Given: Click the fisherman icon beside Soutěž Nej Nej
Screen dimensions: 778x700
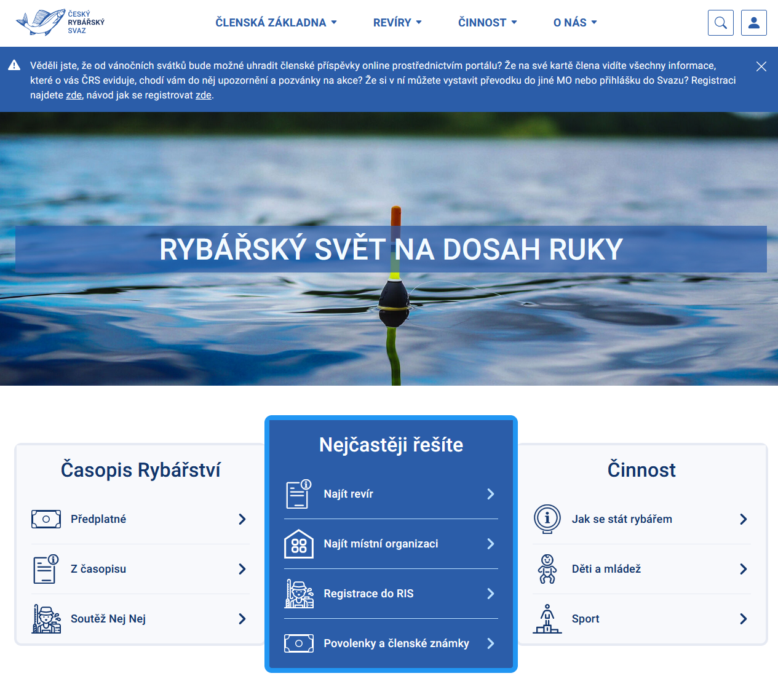Looking at the screenshot, I should click(46, 619).
